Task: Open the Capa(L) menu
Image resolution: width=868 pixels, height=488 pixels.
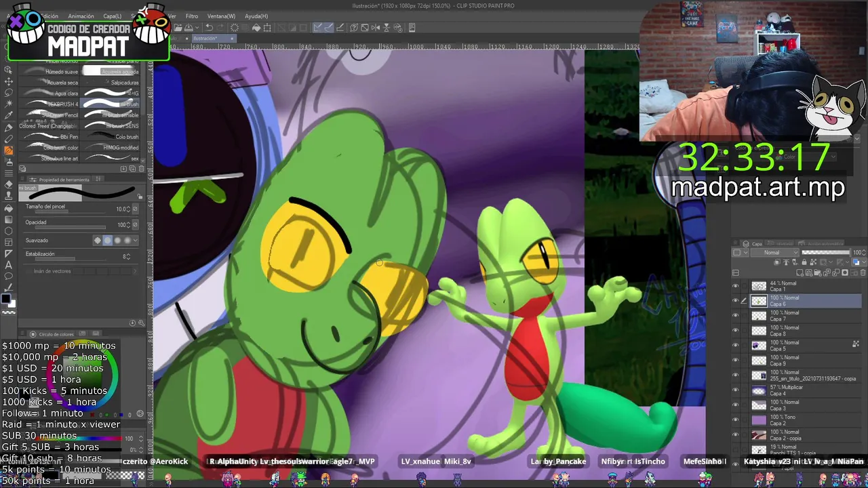Action: [x=112, y=16]
